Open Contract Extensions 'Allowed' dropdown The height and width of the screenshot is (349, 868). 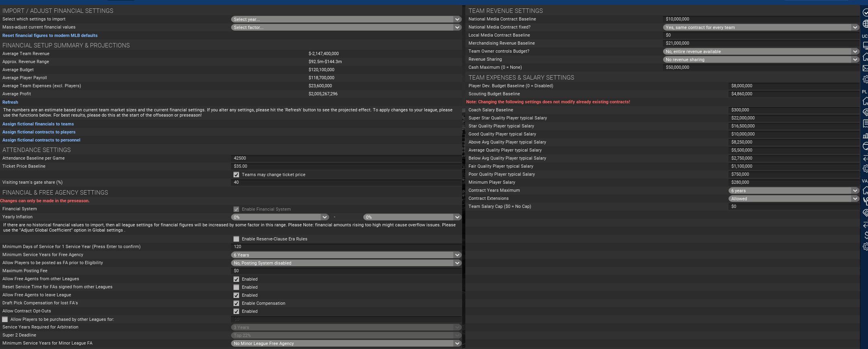point(794,199)
